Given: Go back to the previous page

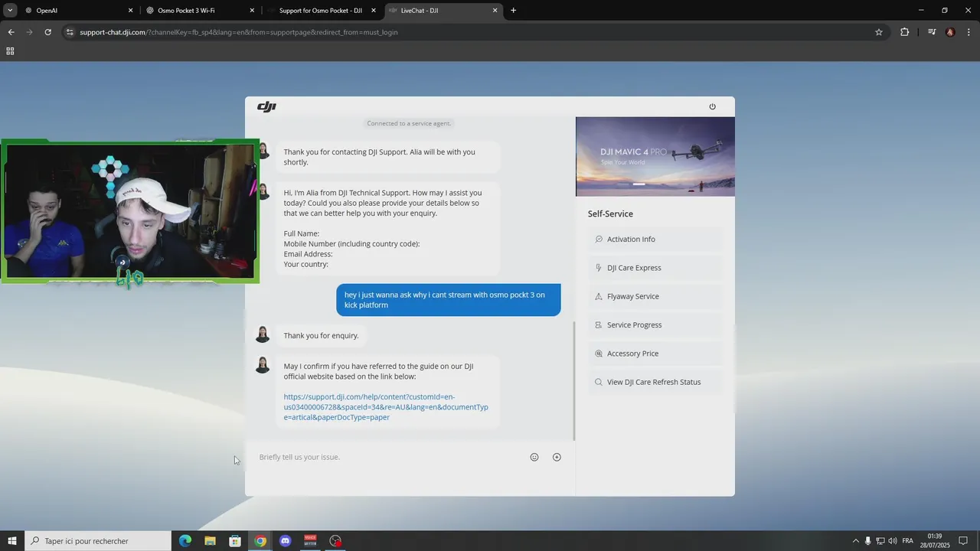Looking at the screenshot, I should (x=11, y=32).
